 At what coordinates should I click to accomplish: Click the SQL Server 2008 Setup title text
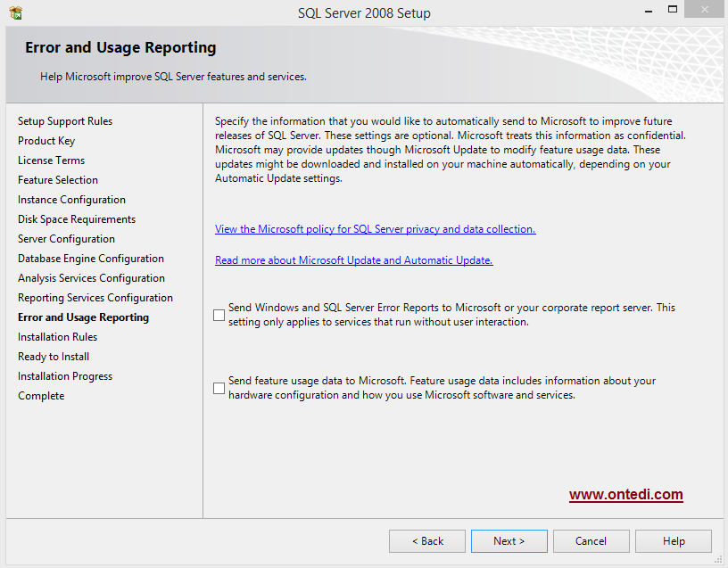[x=365, y=13]
